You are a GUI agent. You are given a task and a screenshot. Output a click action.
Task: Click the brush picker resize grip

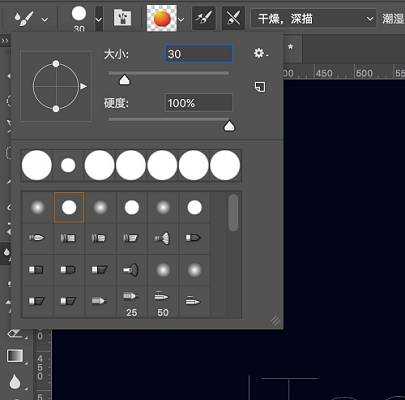(275, 321)
